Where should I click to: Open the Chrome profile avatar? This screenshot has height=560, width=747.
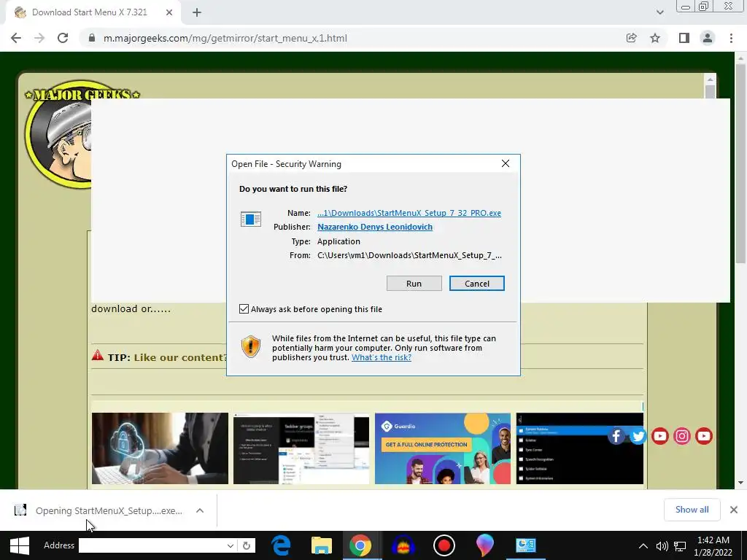(x=708, y=38)
